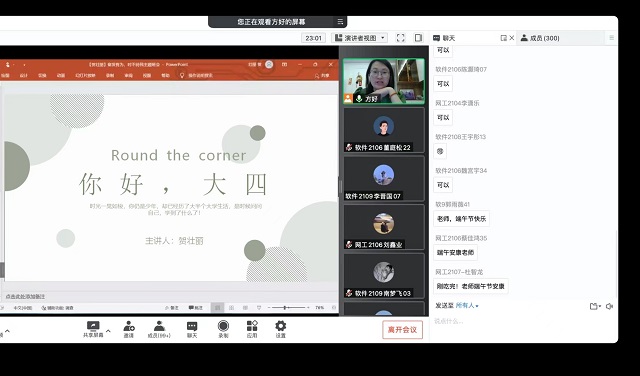Expand the arrow next to 共享屏幕
Screen dimensions: 640x376
pos(108,331)
